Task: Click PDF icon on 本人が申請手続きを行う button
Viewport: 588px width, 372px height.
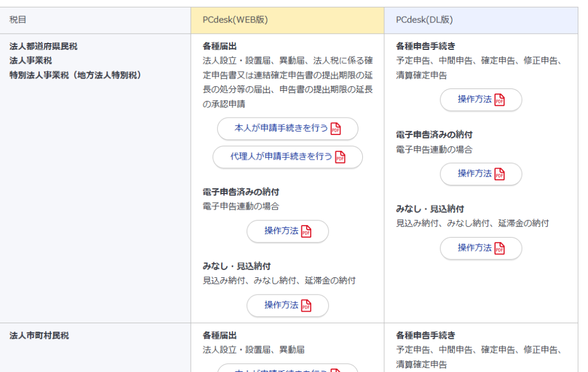Action: click(335, 129)
